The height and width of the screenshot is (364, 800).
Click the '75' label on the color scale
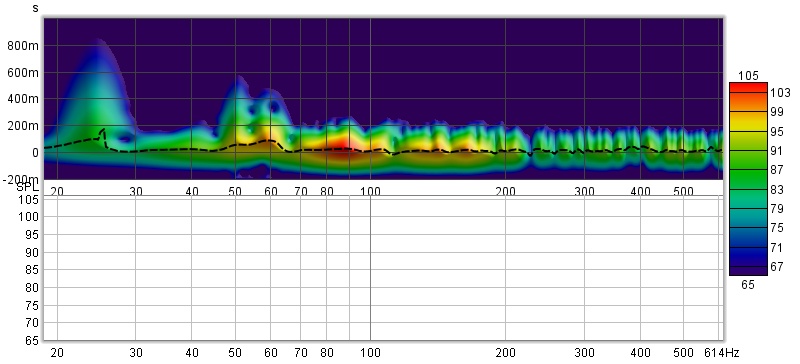[777, 228]
